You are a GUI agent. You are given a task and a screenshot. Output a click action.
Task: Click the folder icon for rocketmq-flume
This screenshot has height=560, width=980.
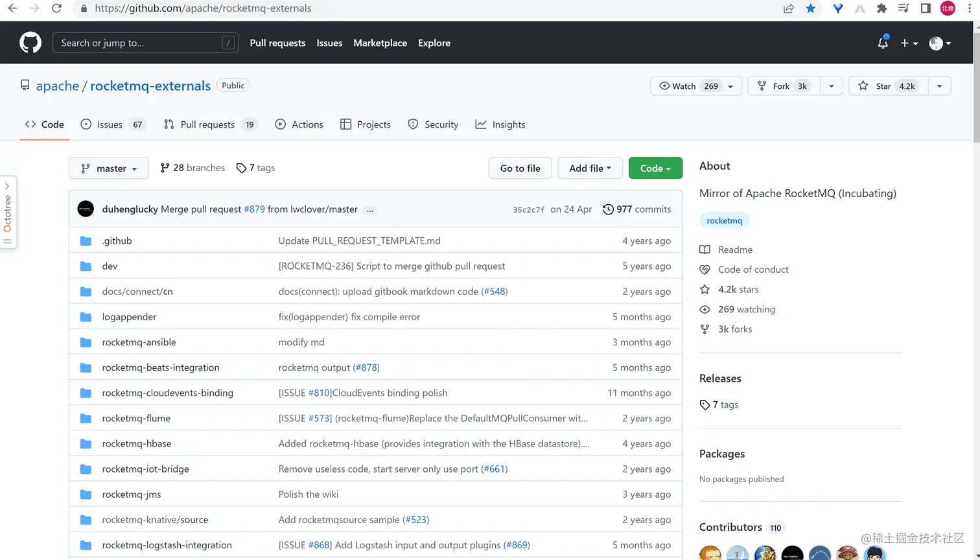(x=86, y=418)
